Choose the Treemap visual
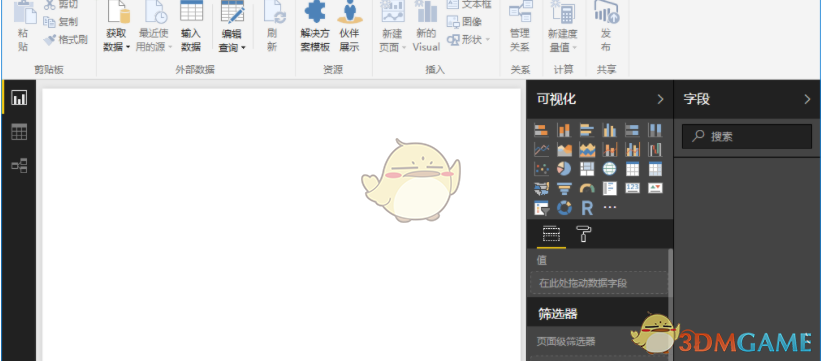This screenshot has width=823, height=361. click(587, 168)
